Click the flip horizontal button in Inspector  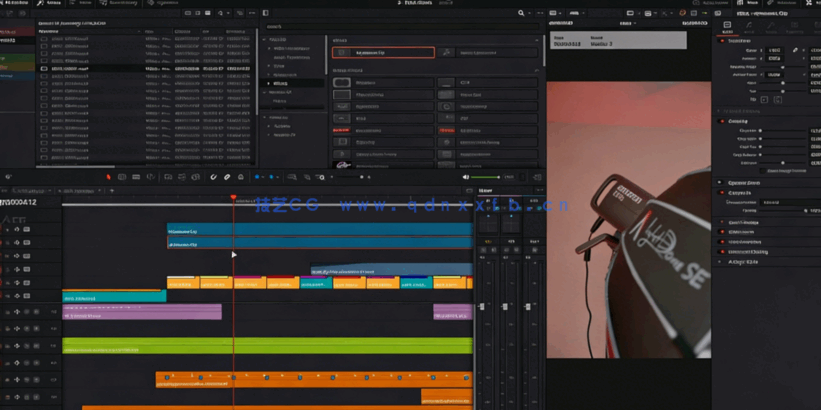tap(764, 99)
